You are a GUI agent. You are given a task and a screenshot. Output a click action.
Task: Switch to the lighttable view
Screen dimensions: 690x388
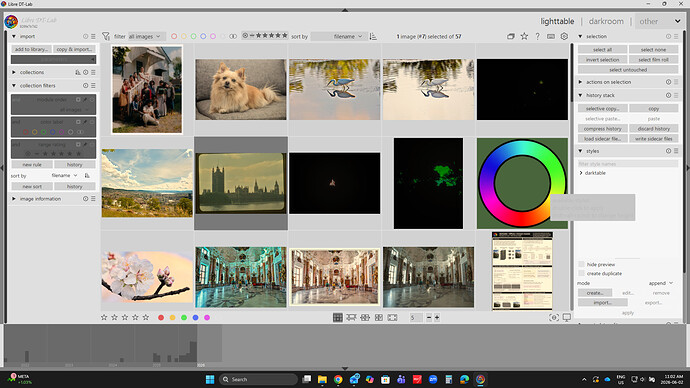[557, 21]
